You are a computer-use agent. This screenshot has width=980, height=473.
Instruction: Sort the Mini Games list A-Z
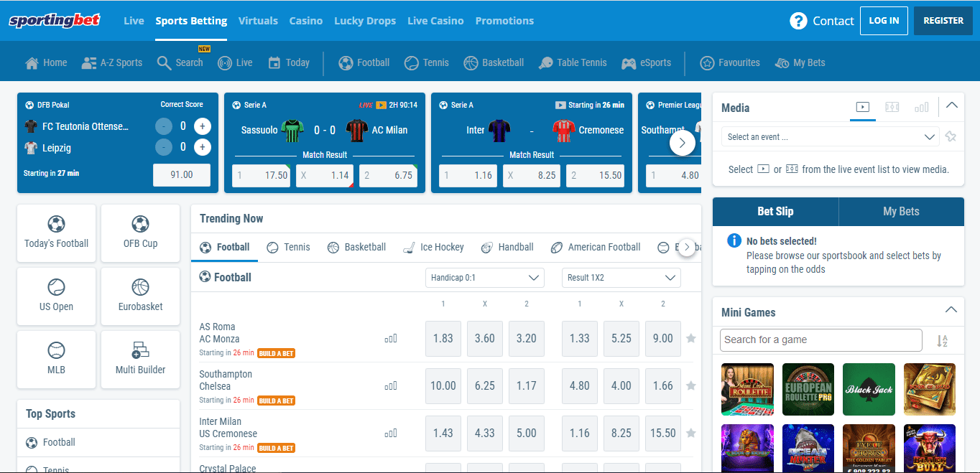pos(942,341)
